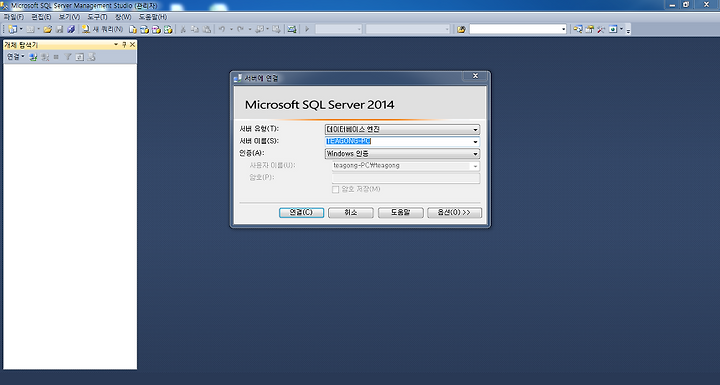
Task: Open the 도구(T) menu
Action: tap(97, 17)
